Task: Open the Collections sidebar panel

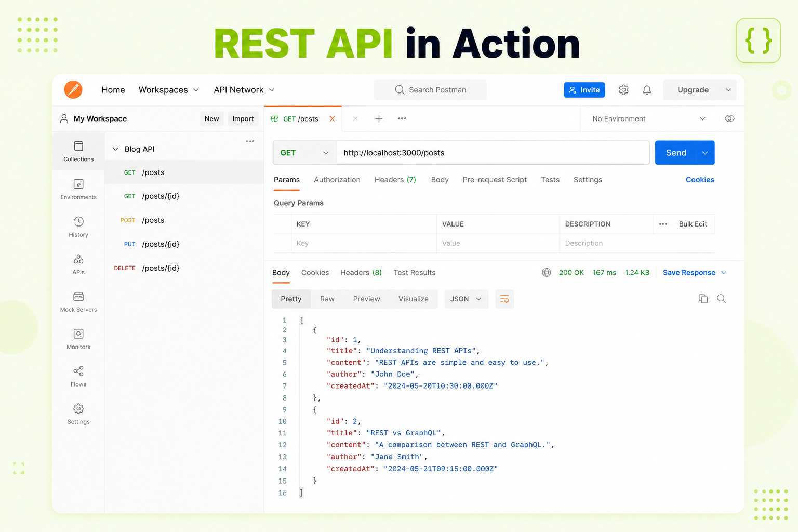Action: click(78, 151)
